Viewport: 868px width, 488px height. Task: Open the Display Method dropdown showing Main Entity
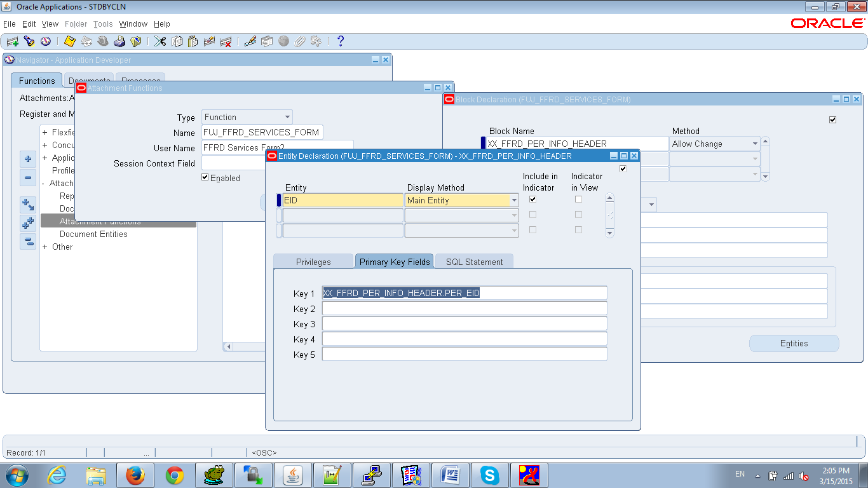[514, 200]
